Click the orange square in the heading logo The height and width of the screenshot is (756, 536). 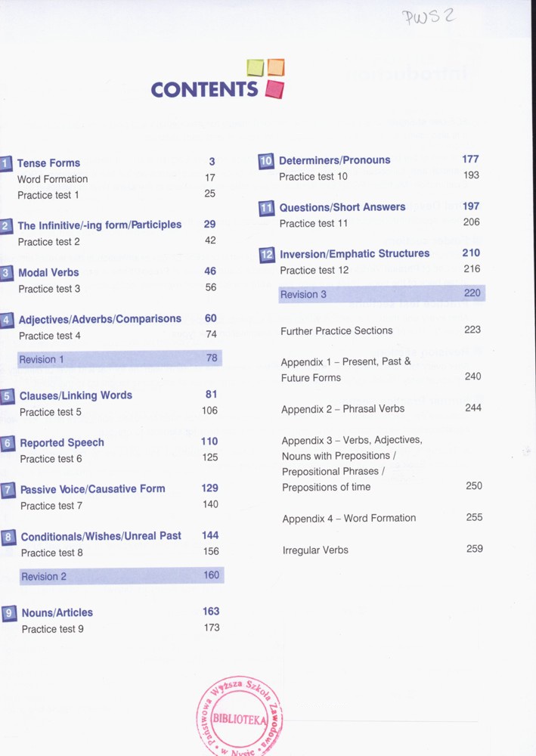click(276, 67)
